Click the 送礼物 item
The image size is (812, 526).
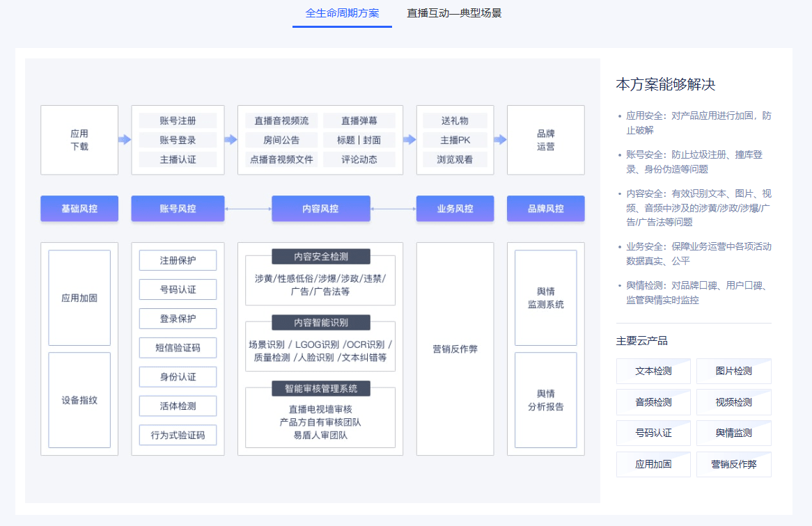455,120
